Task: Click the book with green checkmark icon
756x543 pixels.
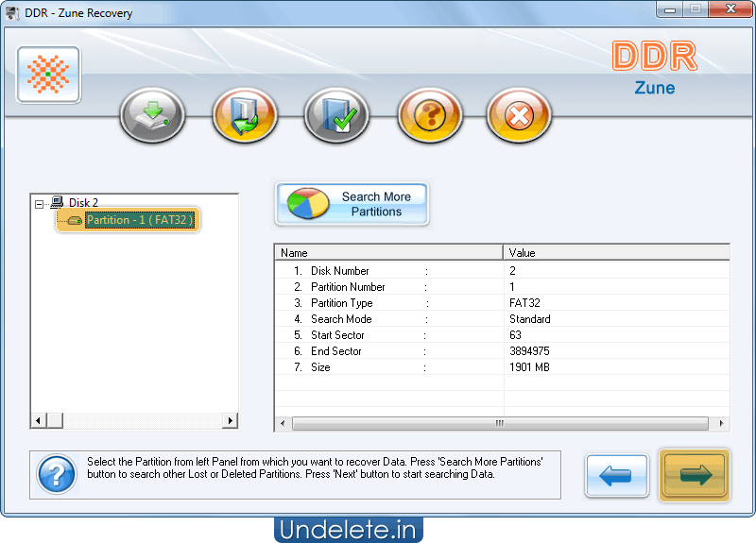Action: tap(337, 115)
